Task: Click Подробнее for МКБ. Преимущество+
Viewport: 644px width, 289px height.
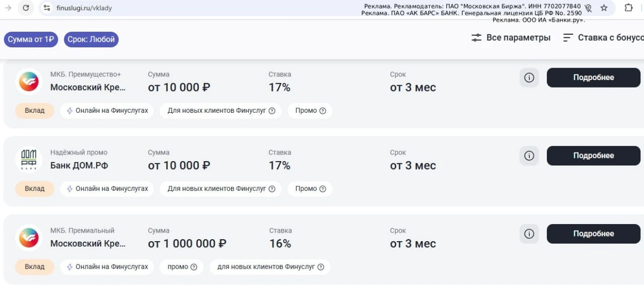Action: [x=594, y=78]
